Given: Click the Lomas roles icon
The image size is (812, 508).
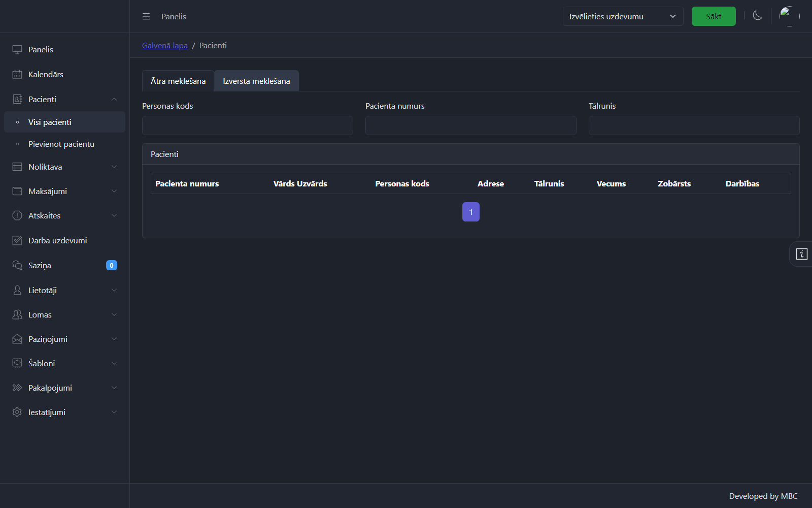Looking at the screenshot, I should (x=17, y=314).
